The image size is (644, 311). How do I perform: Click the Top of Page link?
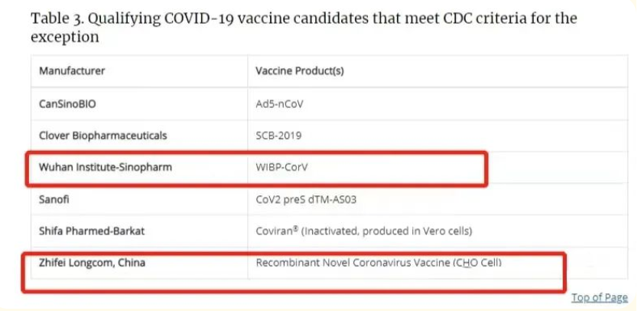[x=600, y=297]
